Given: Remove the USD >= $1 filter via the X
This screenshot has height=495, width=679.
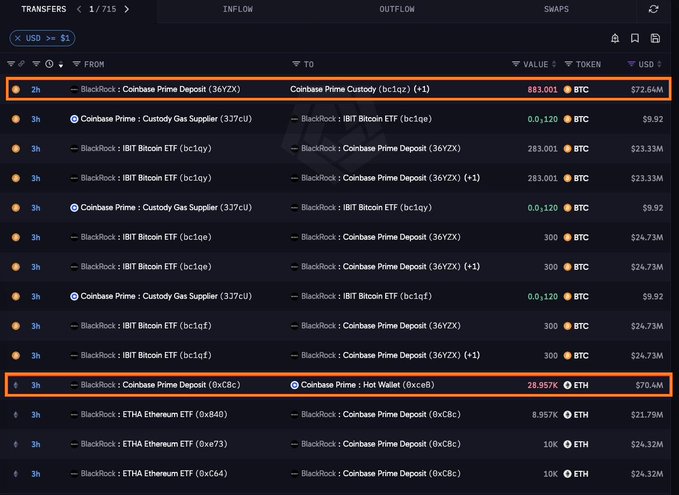Looking at the screenshot, I should [18, 38].
